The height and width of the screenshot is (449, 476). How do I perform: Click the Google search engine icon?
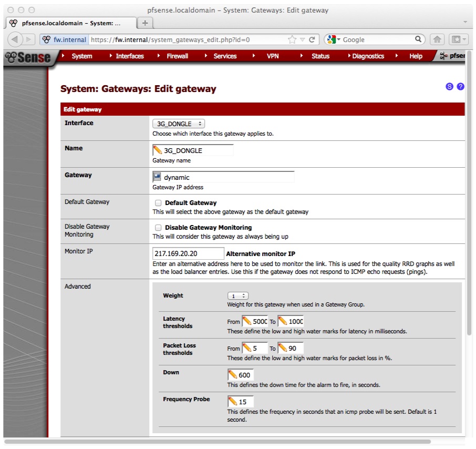332,39
